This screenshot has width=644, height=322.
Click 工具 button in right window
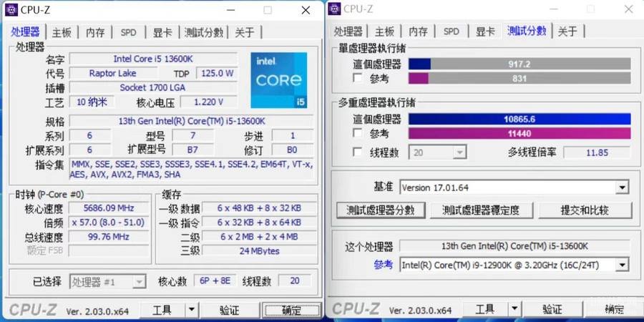[485, 309]
